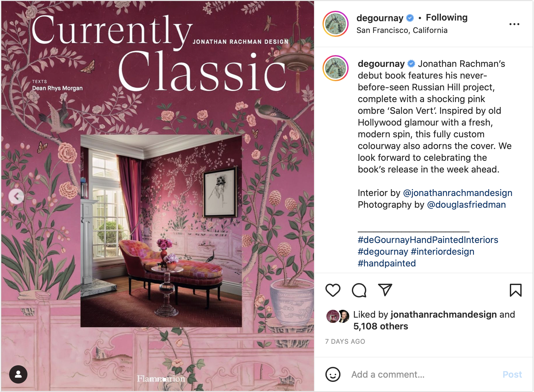This screenshot has width=534, height=392.
Task: Open the @douglasfriedman mention link
Action: [x=466, y=205]
